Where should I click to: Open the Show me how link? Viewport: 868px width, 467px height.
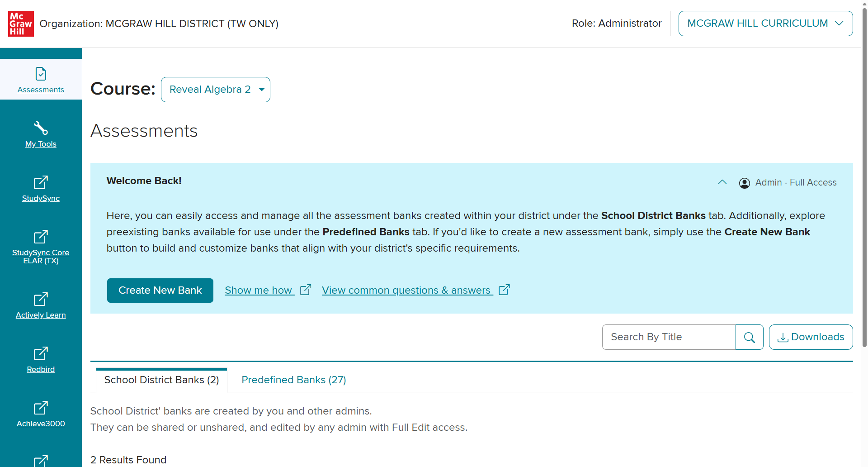point(259,291)
